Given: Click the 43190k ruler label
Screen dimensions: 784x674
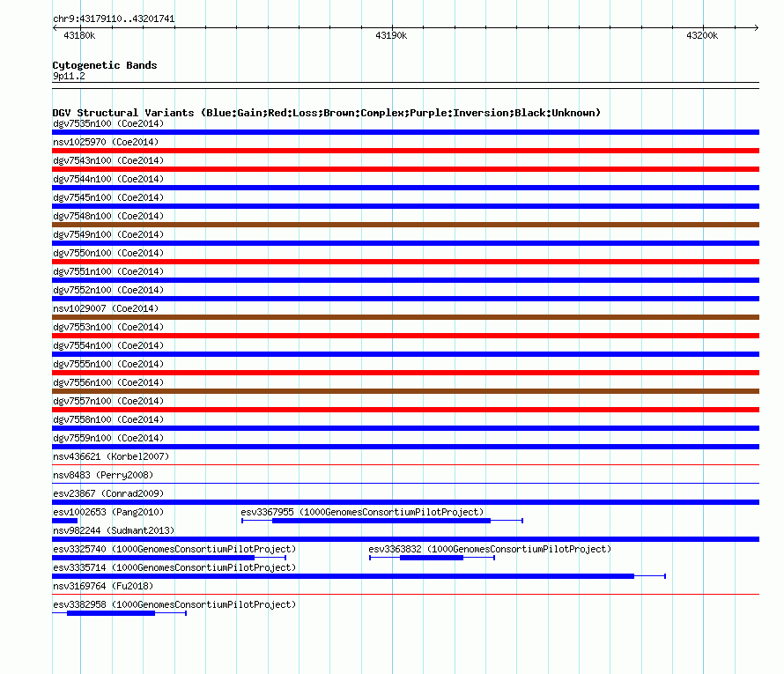Looking at the screenshot, I should pos(391,35).
